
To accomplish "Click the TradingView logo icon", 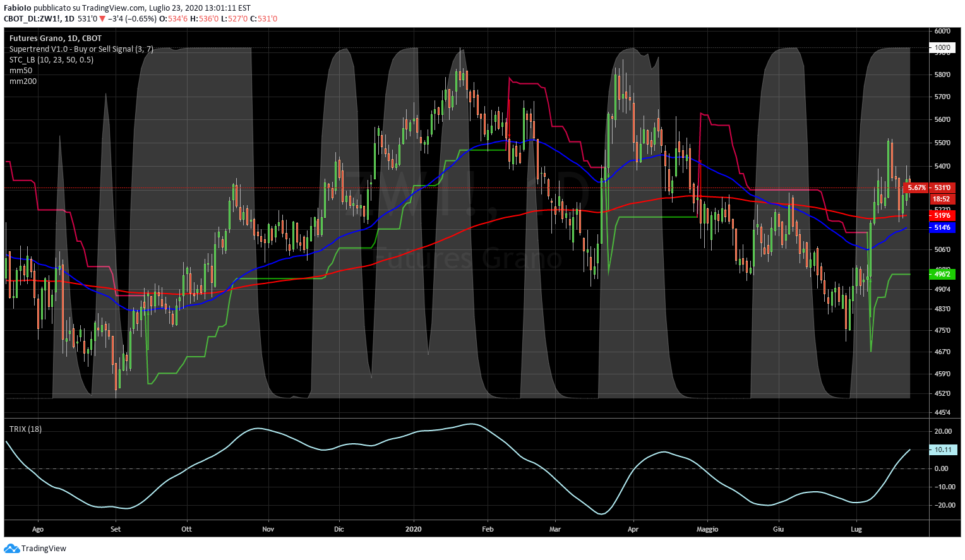I will pyautogui.click(x=12, y=549).
